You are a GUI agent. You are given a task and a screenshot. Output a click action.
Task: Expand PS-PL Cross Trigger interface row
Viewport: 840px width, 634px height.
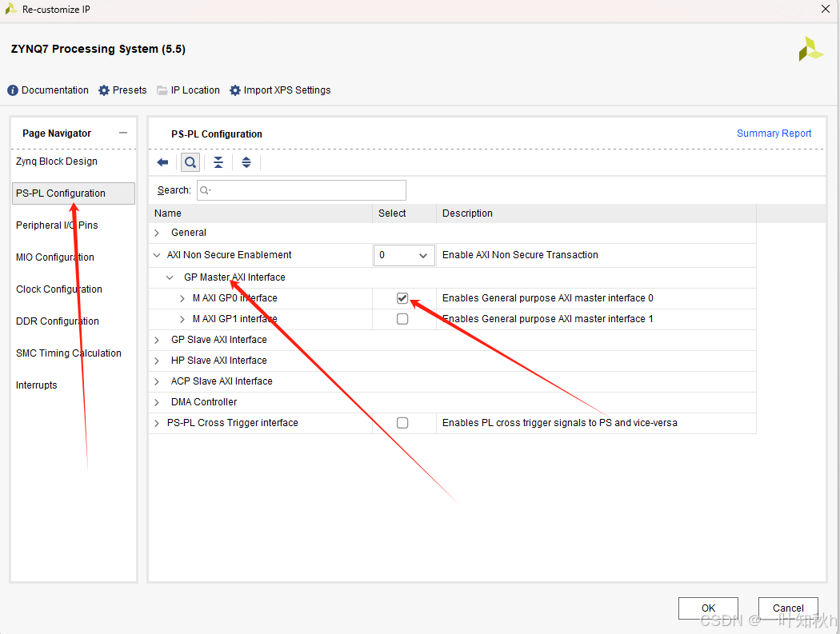click(x=157, y=423)
